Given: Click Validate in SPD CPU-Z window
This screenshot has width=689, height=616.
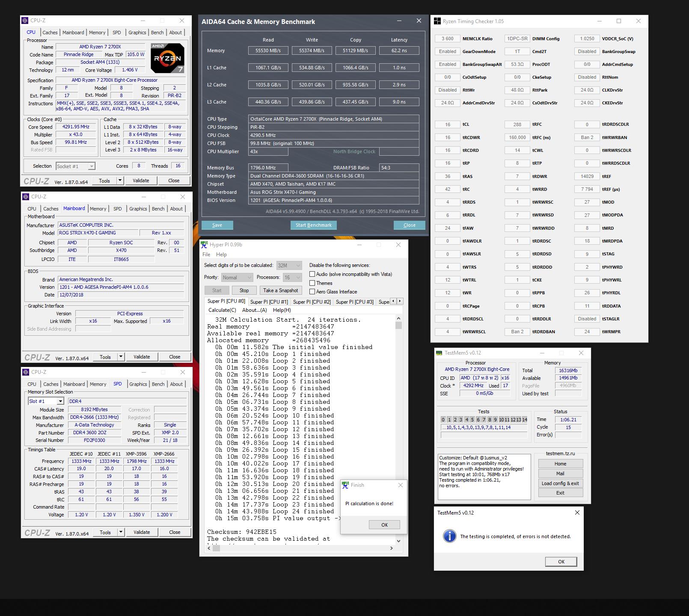Looking at the screenshot, I should pos(142,532).
